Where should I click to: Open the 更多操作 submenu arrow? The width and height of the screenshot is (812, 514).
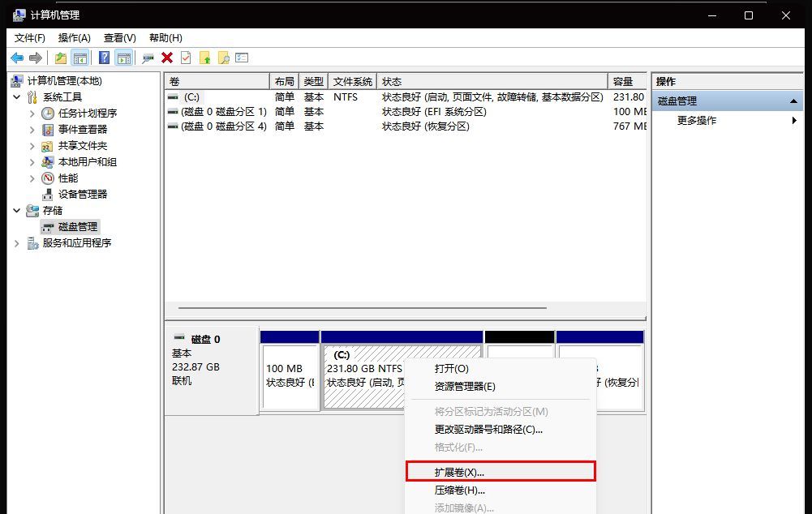click(794, 121)
